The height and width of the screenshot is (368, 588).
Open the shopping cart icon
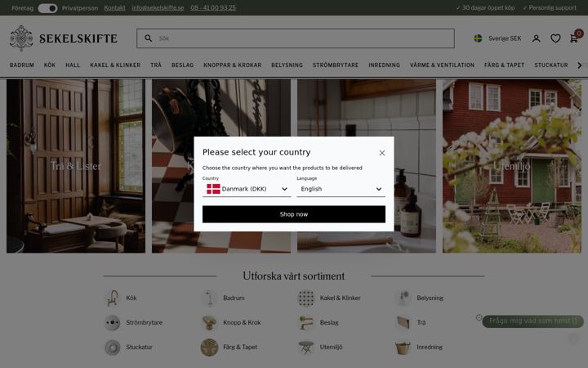(574, 38)
